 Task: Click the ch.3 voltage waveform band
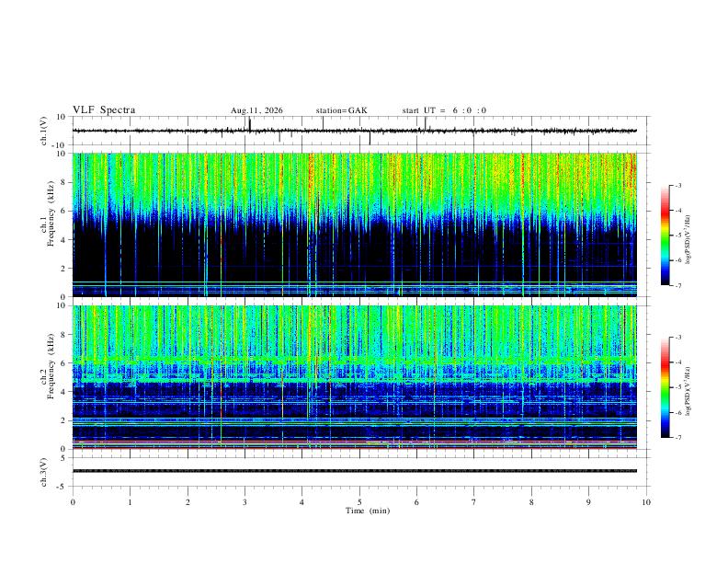(x=354, y=471)
